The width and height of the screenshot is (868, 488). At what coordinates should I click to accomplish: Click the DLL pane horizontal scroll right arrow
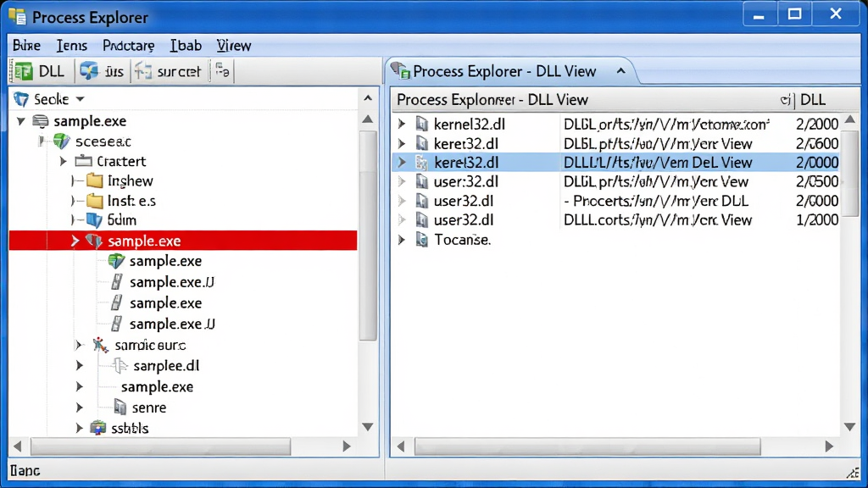829,446
